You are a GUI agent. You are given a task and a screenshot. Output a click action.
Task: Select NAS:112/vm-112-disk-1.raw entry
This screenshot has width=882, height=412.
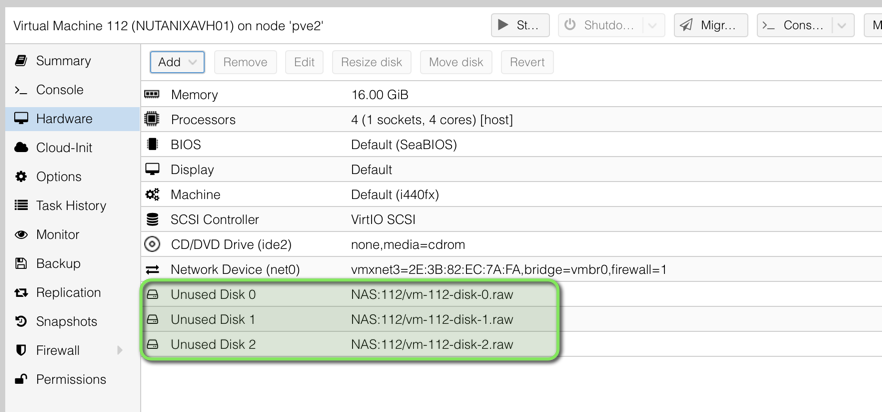432,319
